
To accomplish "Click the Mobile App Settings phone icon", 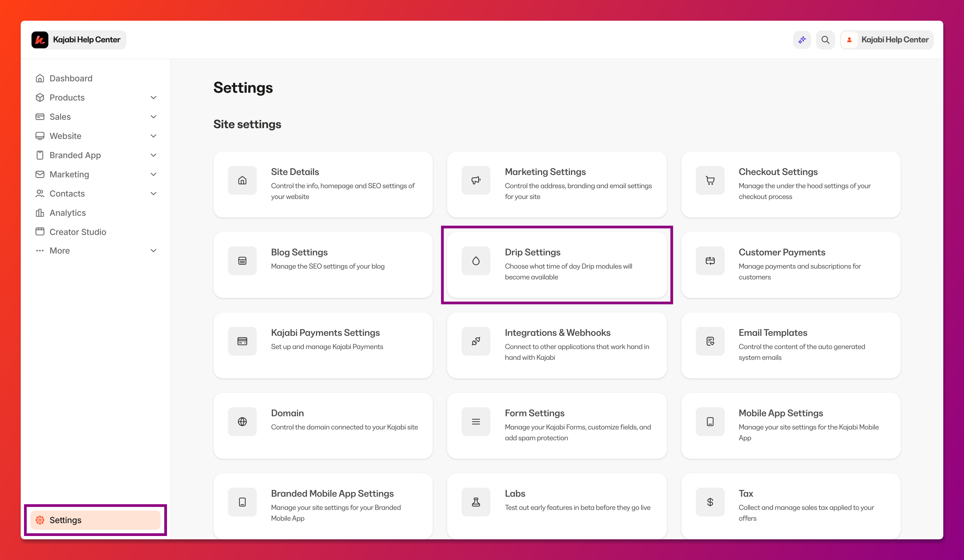I will point(710,422).
